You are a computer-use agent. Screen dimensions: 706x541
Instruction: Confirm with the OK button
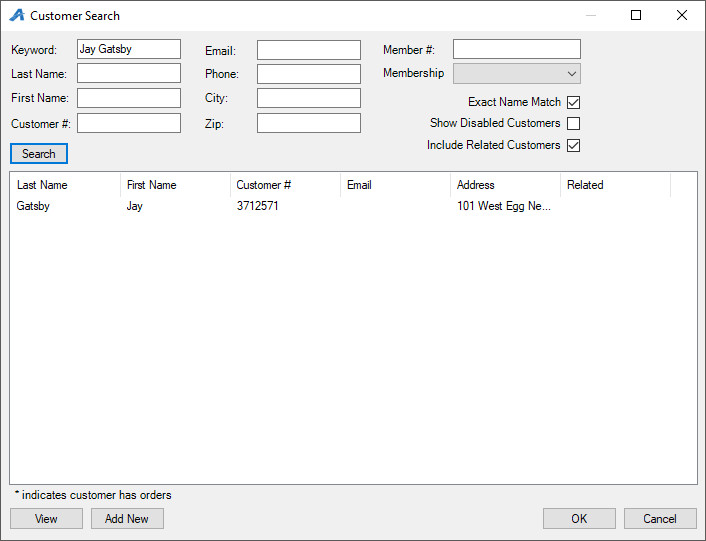[x=579, y=518]
